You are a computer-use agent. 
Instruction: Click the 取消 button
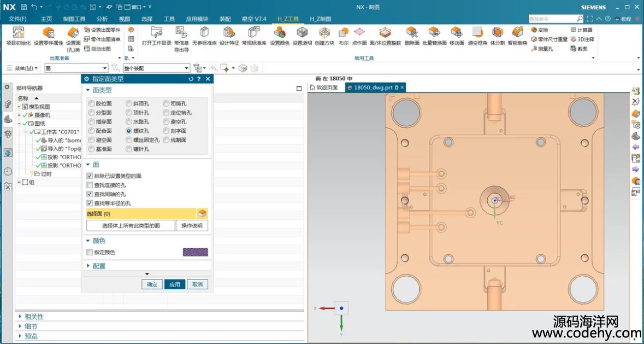click(x=198, y=284)
